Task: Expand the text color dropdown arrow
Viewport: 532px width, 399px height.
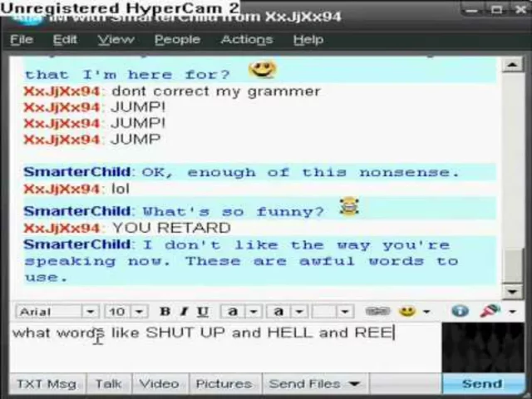Action: [x=254, y=312]
